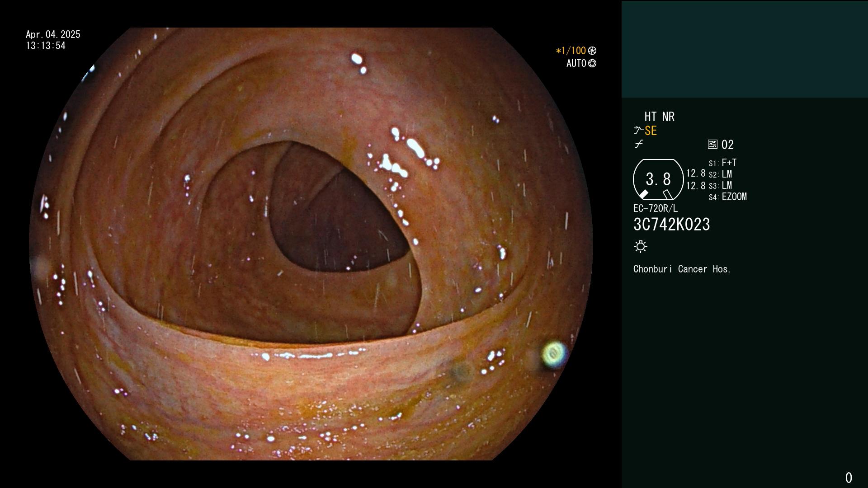
Task: Click the S3: LM switch assignment
Action: click(720, 185)
